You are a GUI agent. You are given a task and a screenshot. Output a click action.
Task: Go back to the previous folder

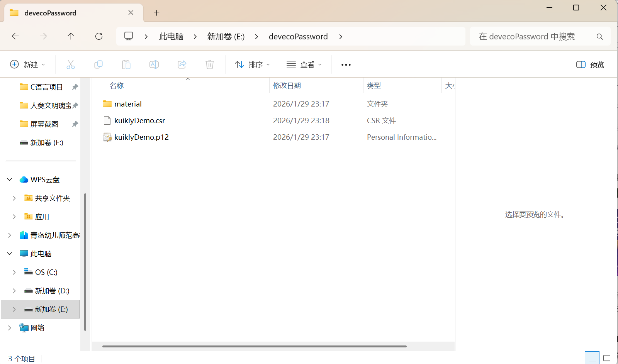tap(15, 36)
